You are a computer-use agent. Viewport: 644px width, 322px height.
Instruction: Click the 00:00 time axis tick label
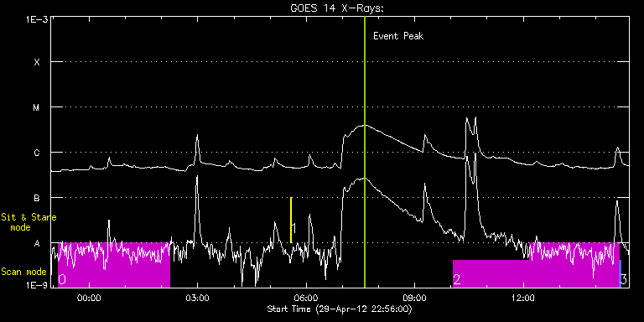tap(89, 299)
